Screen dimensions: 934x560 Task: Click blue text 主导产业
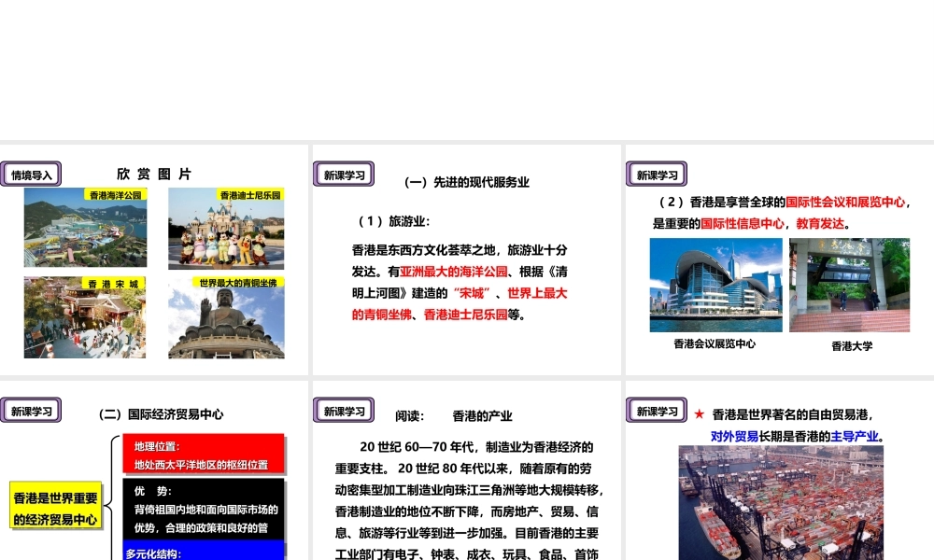pos(855,436)
